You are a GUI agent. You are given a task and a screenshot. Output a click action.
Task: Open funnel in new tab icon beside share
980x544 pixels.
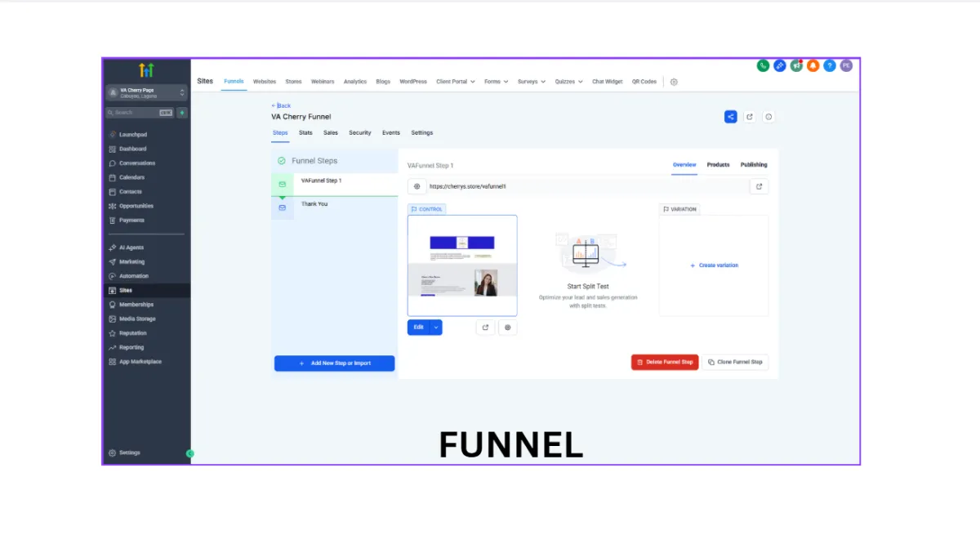pyautogui.click(x=750, y=117)
